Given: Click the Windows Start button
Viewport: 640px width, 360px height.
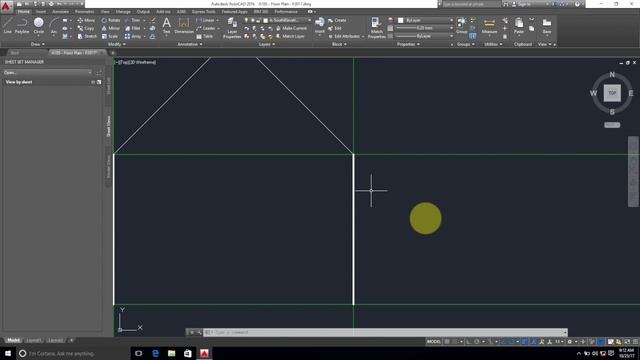Looking at the screenshot, I should pyautogui.click(x=8, y=353).
